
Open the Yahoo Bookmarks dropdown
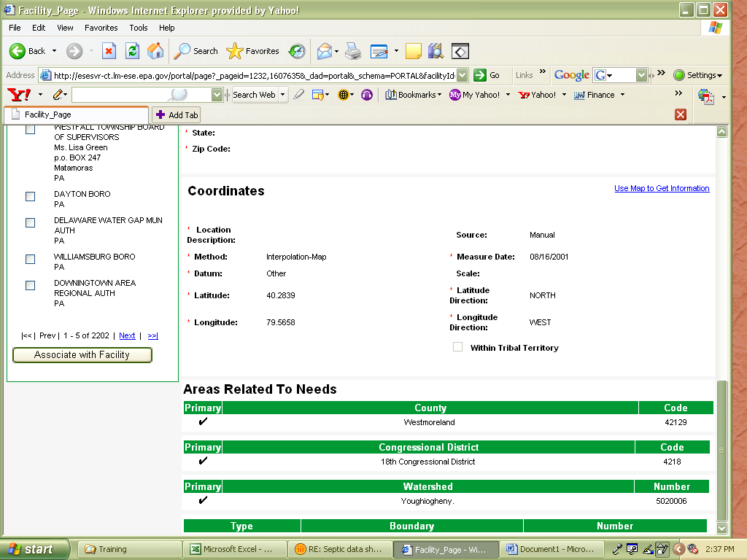coord(413,95)
